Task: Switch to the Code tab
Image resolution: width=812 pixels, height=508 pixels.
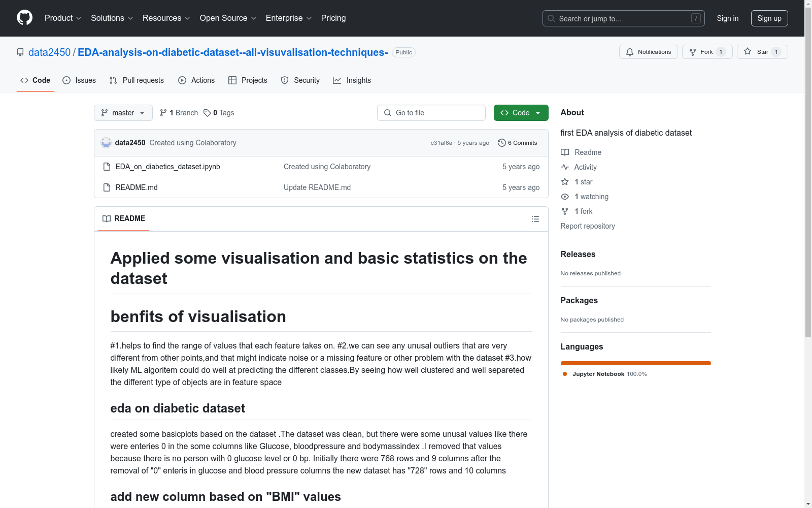Action: click(x=36, y=80)
